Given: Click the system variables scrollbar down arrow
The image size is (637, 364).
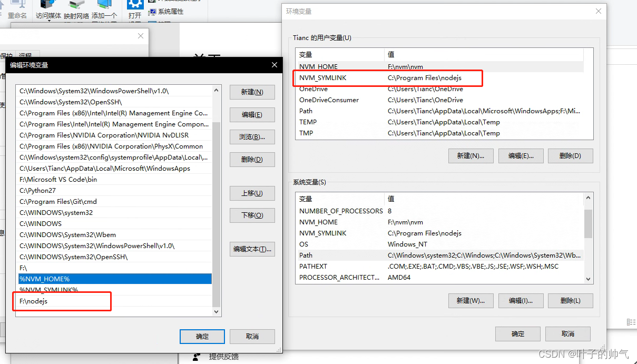Looking at the screenshot, I should point(587,279).
